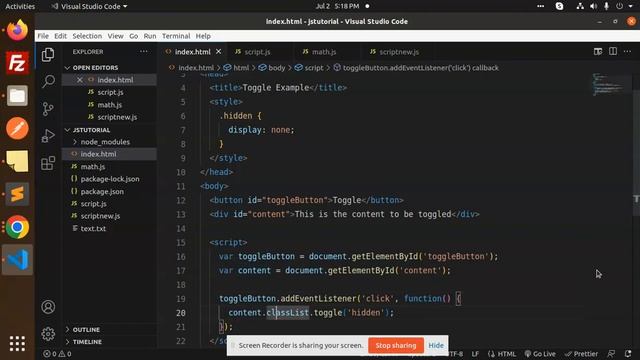640x360 pixels.
Task: Open the View menu
Action: [116, 36]
